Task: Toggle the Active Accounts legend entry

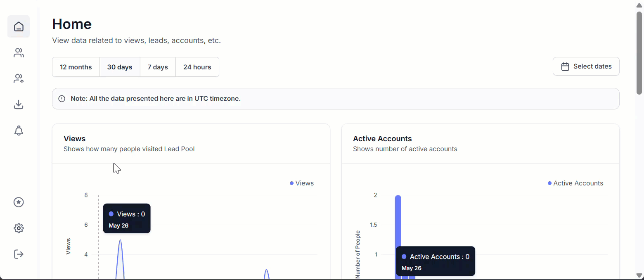Action: (575, 183)
